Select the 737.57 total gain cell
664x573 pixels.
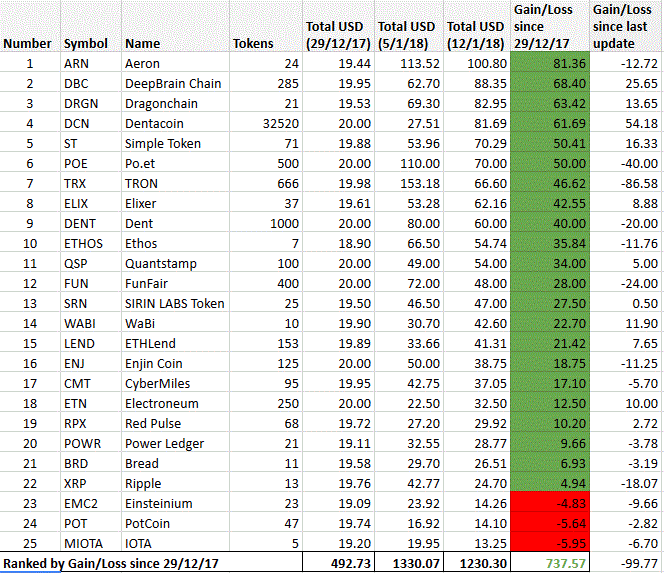[x=550, y=563]
